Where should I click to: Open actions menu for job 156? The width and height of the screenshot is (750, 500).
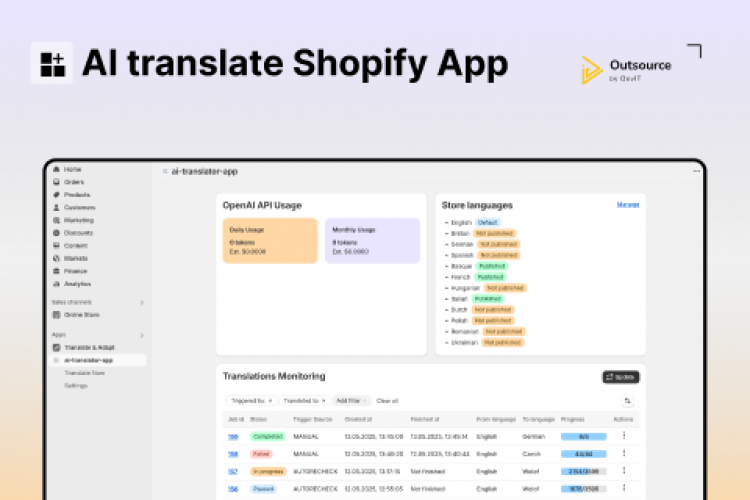(x=624, y=488)
